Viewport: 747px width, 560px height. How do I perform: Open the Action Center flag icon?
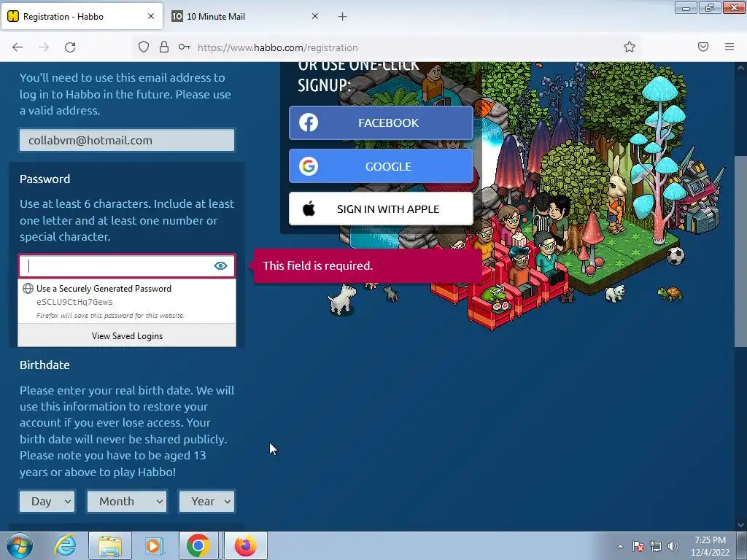pos(638,546)
